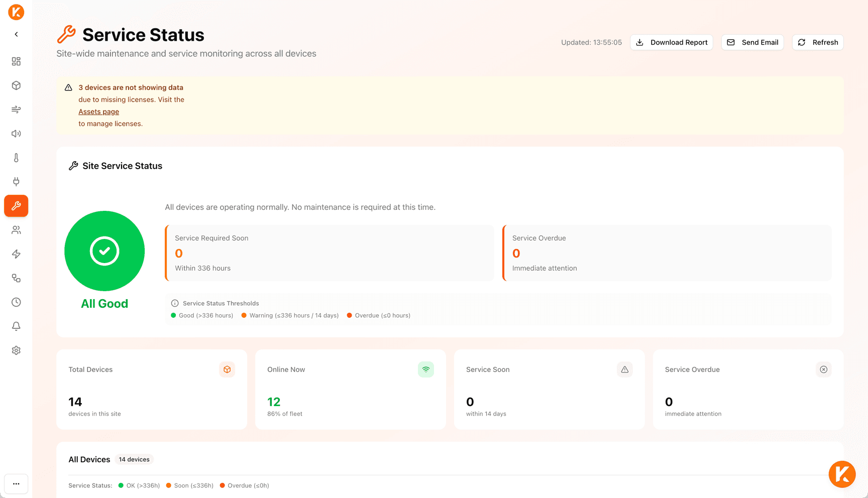Follow the Assets page link
Viewport: 868px width, 498px height.
(98, 111)
